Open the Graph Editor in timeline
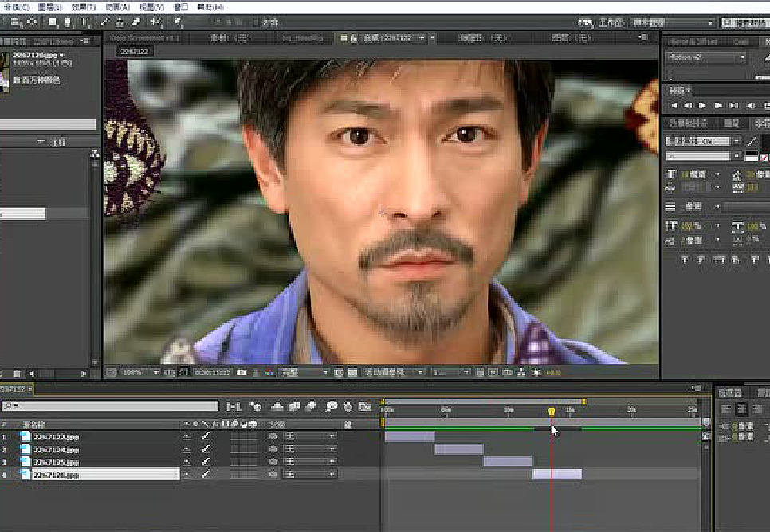This screenshot has width=770, height=532. tap(365, 406)
